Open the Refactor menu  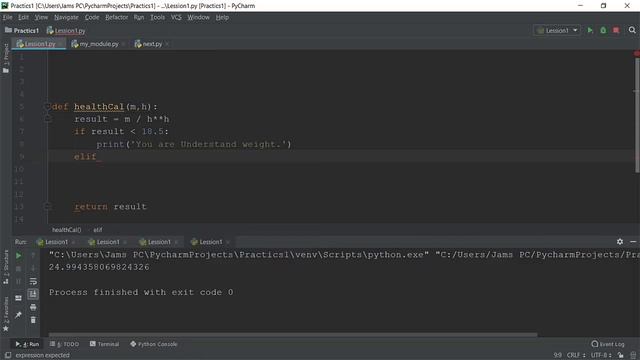[116, 17]
